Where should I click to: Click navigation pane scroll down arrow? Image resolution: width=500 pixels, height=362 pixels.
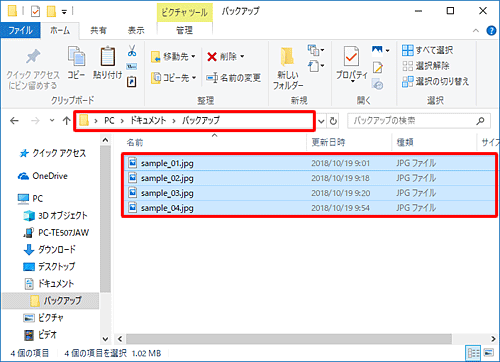point(105,339)
